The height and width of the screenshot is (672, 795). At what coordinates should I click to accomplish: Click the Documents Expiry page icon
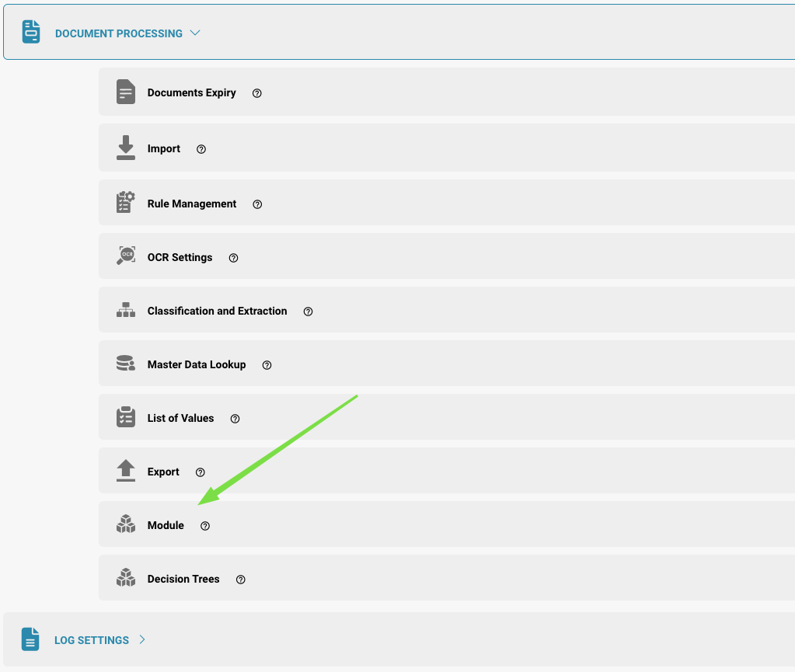click(125, 92)
